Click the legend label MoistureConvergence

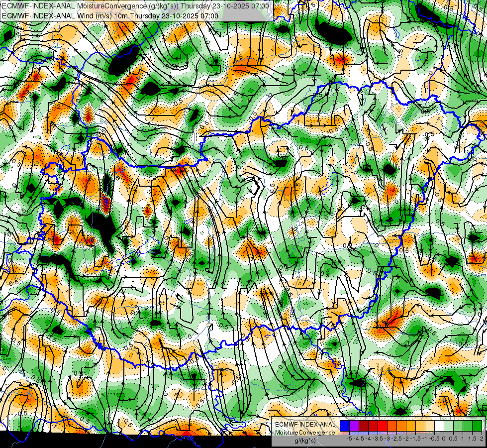coord(305,433)
